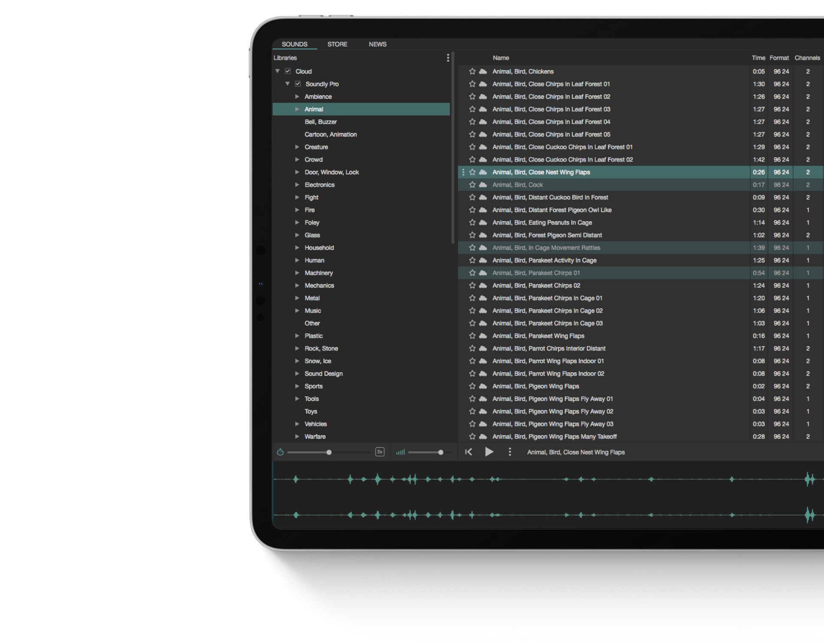
Task: Click the pitch/speed timer icon
Action: pos(280,452)
